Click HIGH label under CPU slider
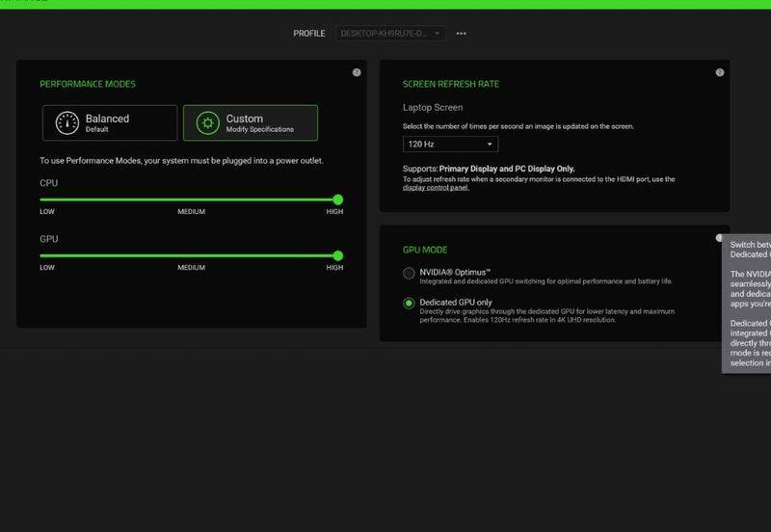 pyautogui.click(x=334, y=211)
